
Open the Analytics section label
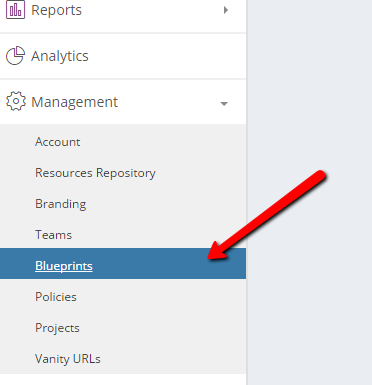point(60,56)
